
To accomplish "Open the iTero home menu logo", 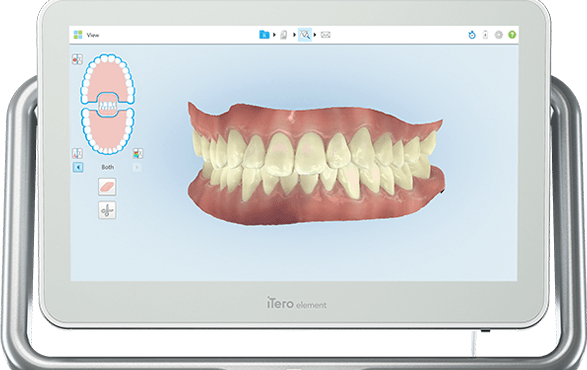I will tap(78, 35).
